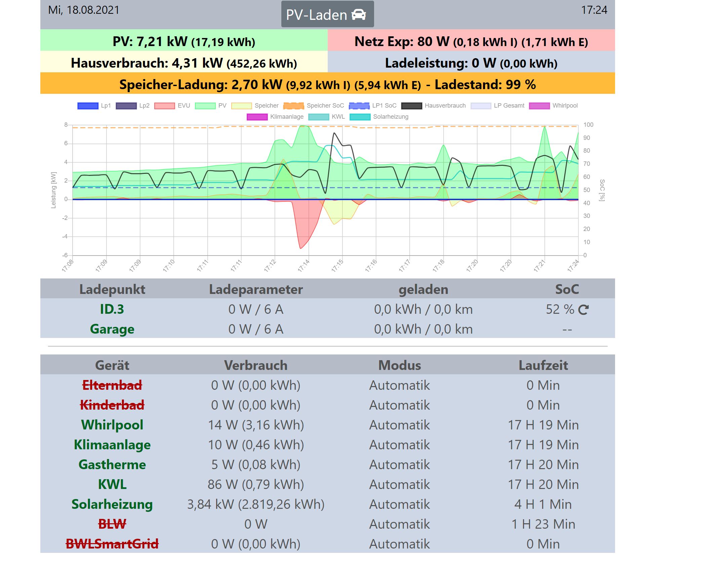
Task: Hide the EVU series via legend swatch
Action: click(x=164, y=106)
